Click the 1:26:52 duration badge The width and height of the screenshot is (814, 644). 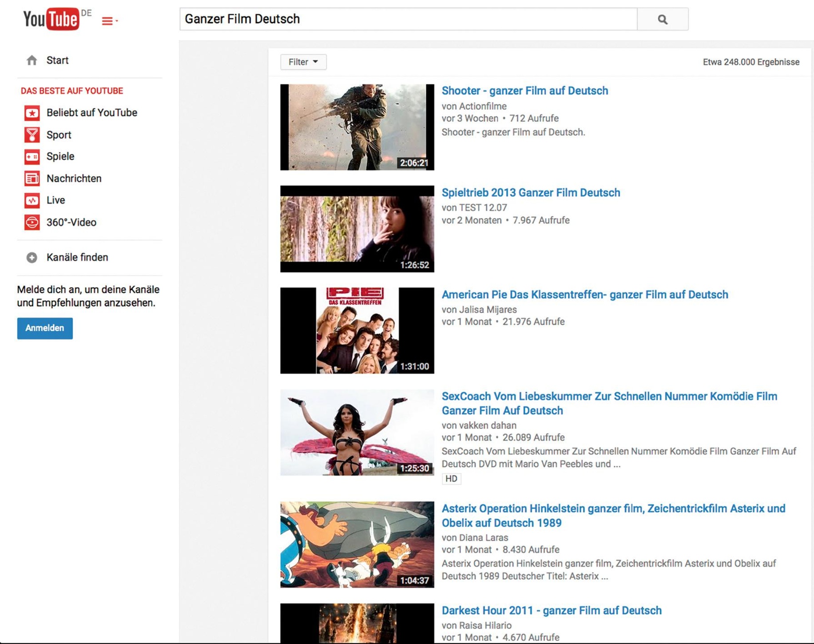414,265
